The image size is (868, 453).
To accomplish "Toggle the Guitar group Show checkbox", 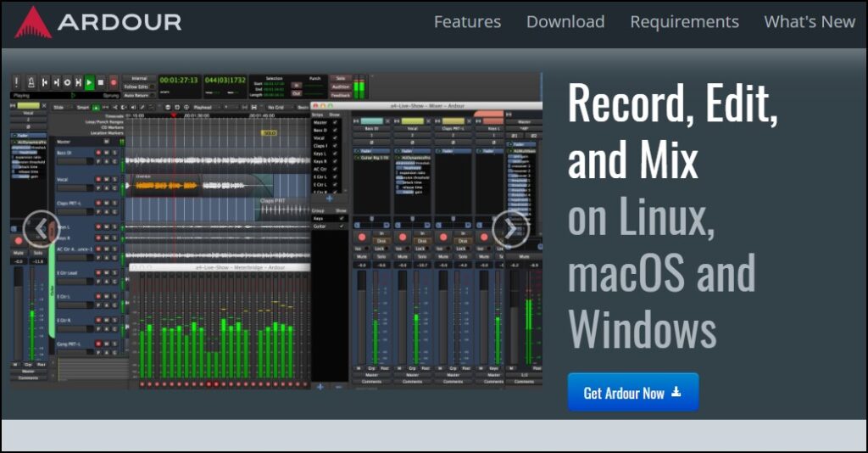I will tap(342, 226).
